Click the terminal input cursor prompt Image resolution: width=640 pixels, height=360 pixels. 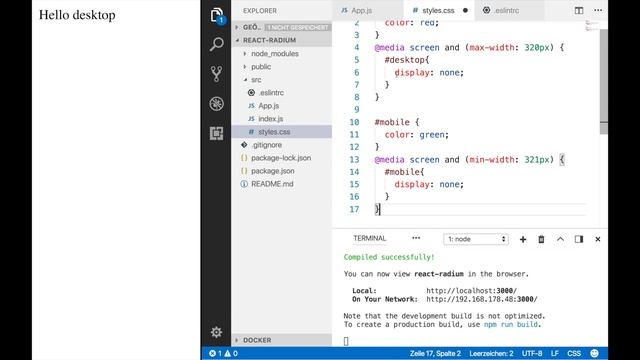(x=346, y=341)
